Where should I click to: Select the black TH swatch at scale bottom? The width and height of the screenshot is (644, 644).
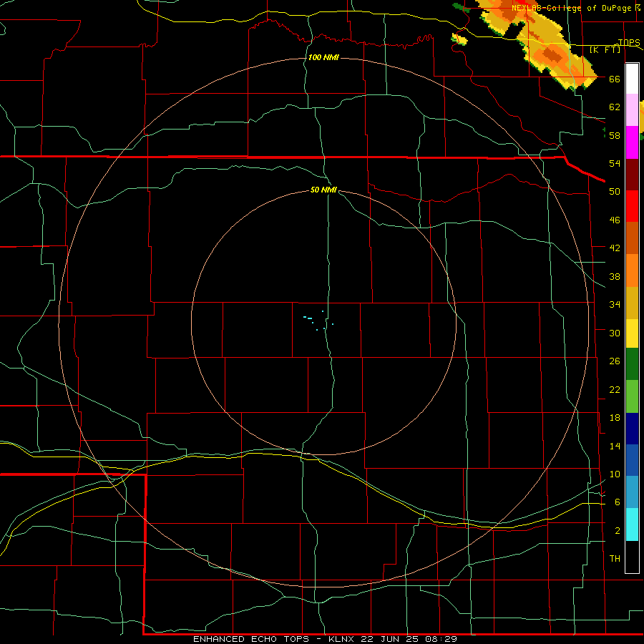point(632,557)
